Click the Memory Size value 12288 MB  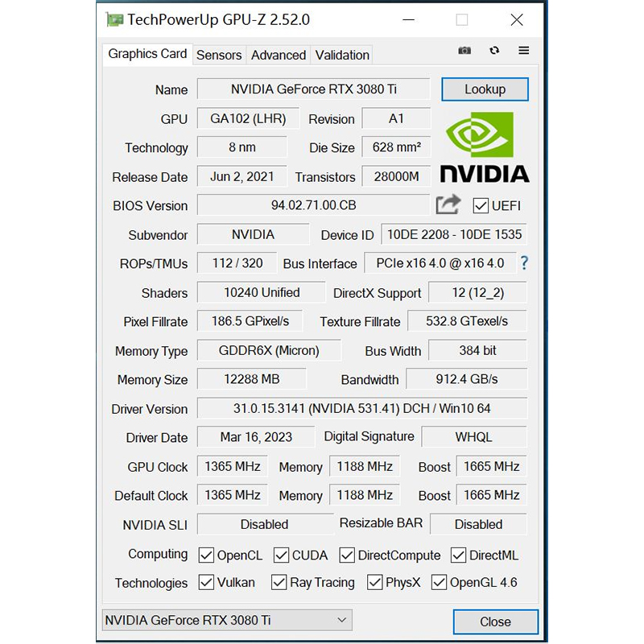(x=251, y=378)
